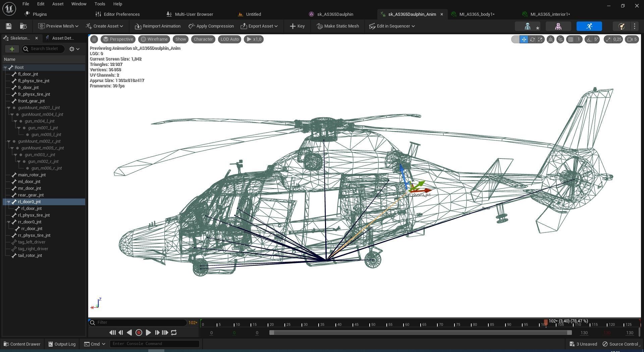This screenshot has width=644, height=352.
Task: Open skeleton tree settings gear dropdown
Action: point(74,49)
